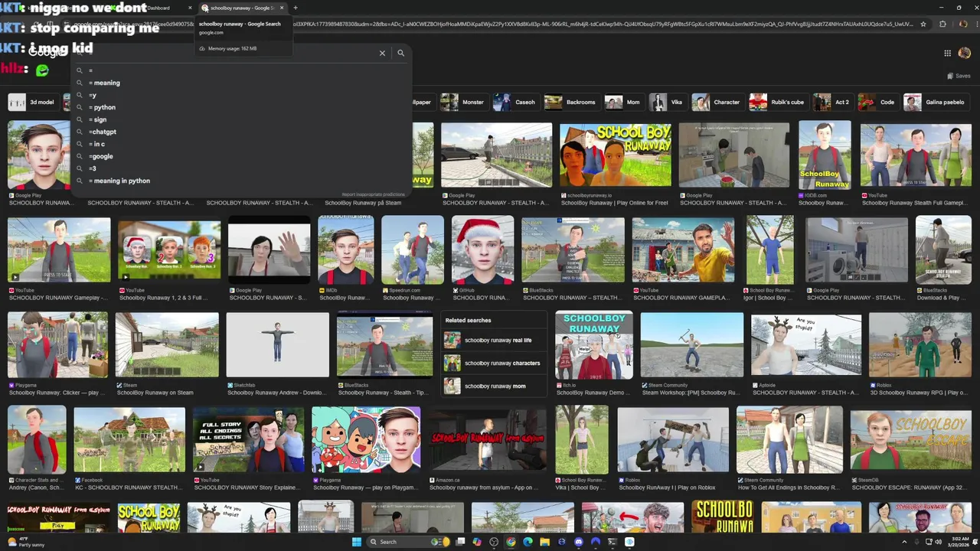Open a new browser tab
The height and width of the screenshot is (551, 980).
(x=296, y=8)
